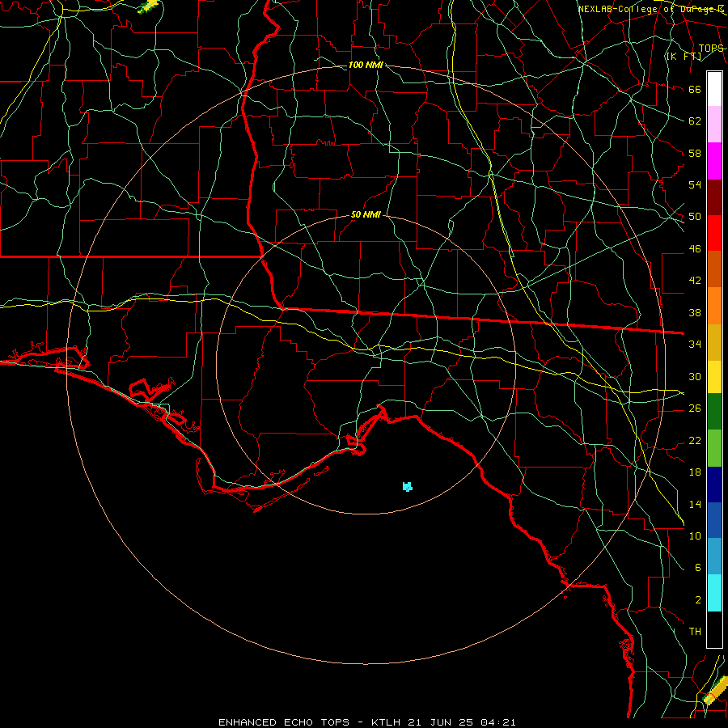Click the legend value "46"
This screenshot has width=728, height=728.
(x=695, y=248)
